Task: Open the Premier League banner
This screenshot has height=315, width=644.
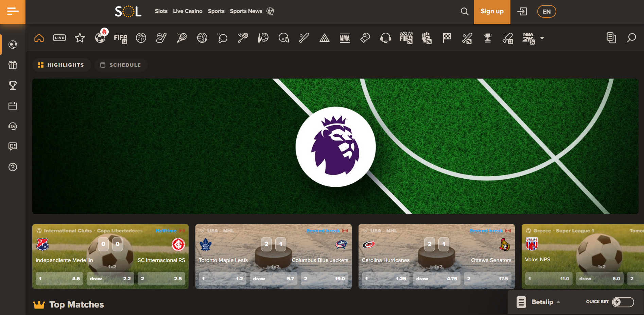Action: (x=335, y=146)
